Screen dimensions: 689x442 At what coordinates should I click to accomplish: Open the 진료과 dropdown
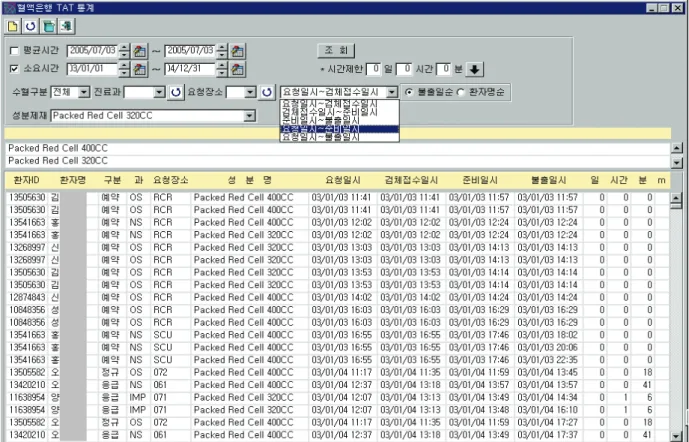coord(159,92)
